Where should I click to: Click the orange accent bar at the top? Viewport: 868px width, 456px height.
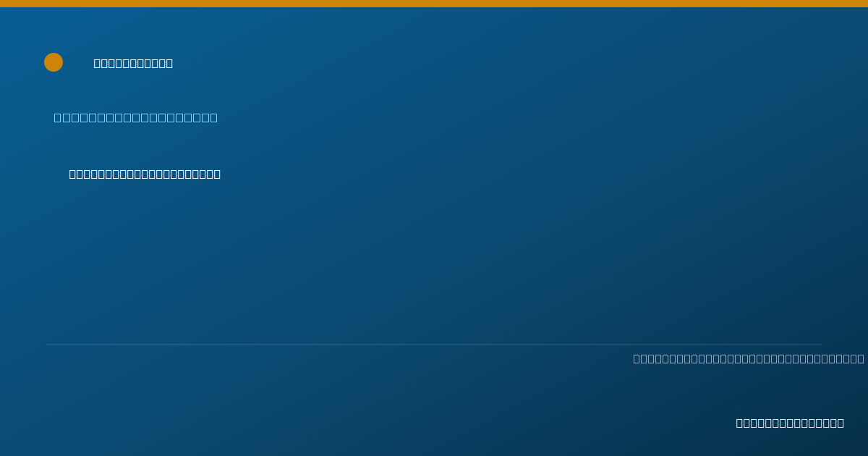[x=434, y=4]
